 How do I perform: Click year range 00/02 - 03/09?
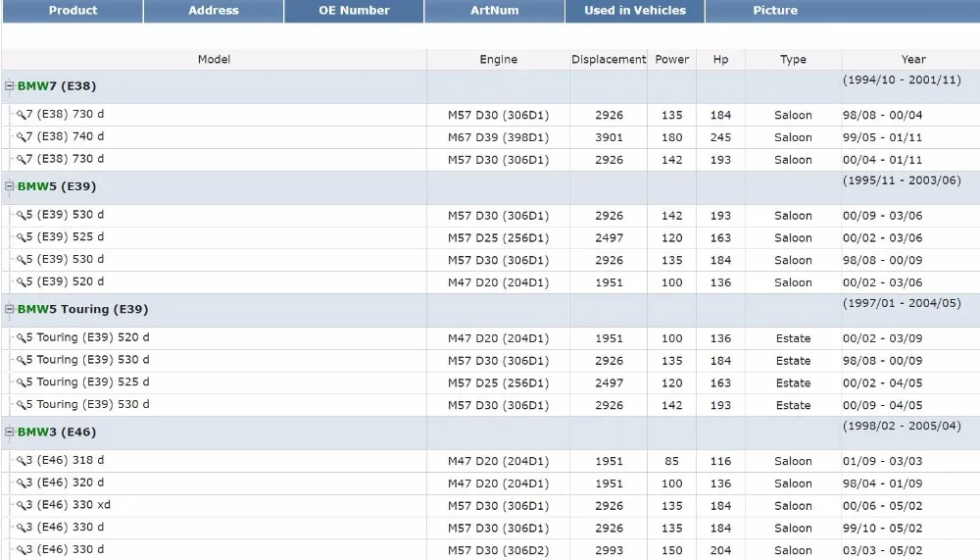[883, 338]
